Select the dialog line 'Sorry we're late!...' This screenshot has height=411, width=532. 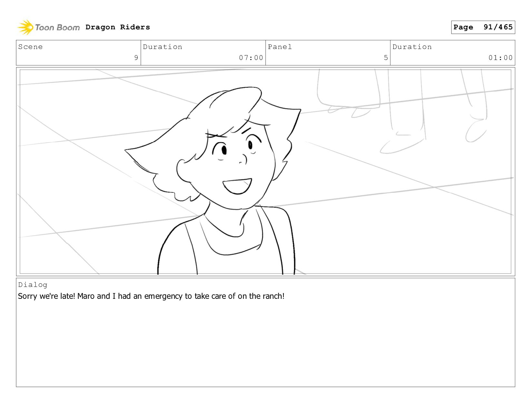(151, 296)
